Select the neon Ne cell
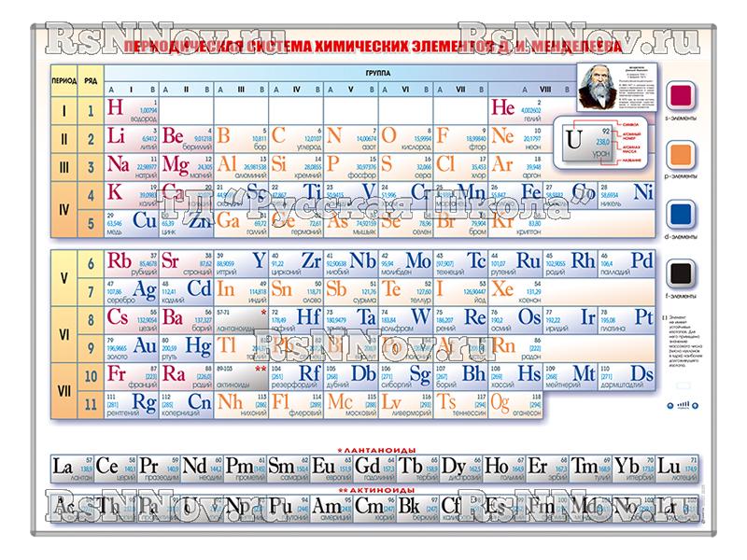Screen dimensions: 747x560 (516, 139)
